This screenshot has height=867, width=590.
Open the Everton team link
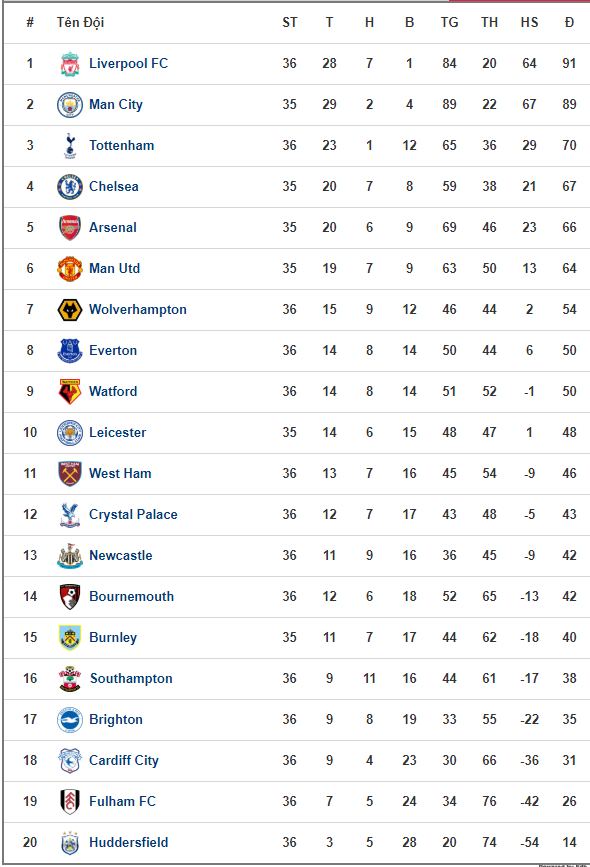(113, 351)
